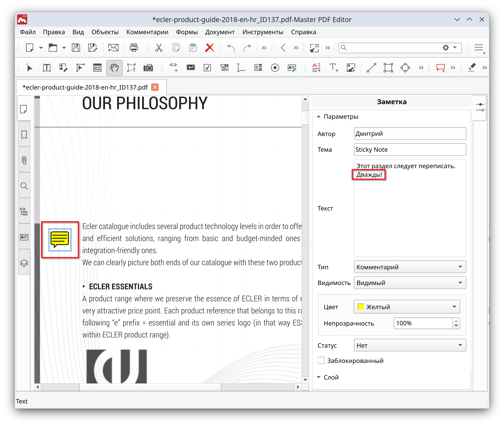504x426 pixels.
Task: Open the Документ menu
Action: coord(220,32)
